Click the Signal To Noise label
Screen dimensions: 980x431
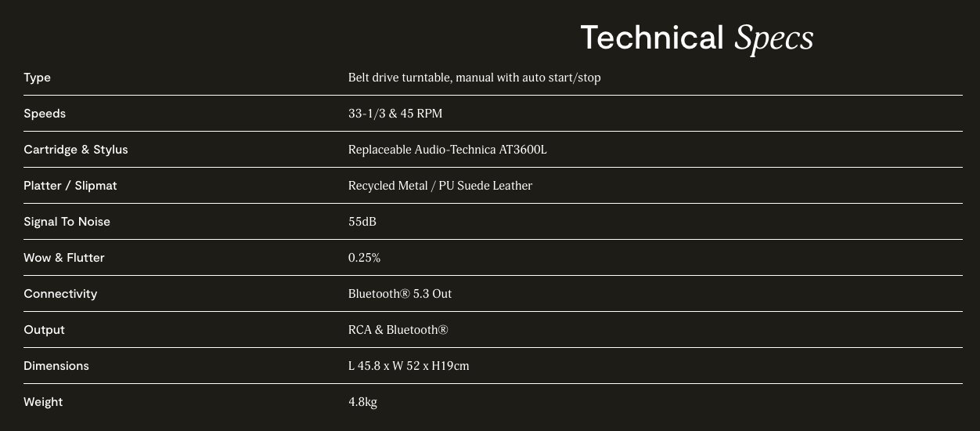tap(67, 222)
